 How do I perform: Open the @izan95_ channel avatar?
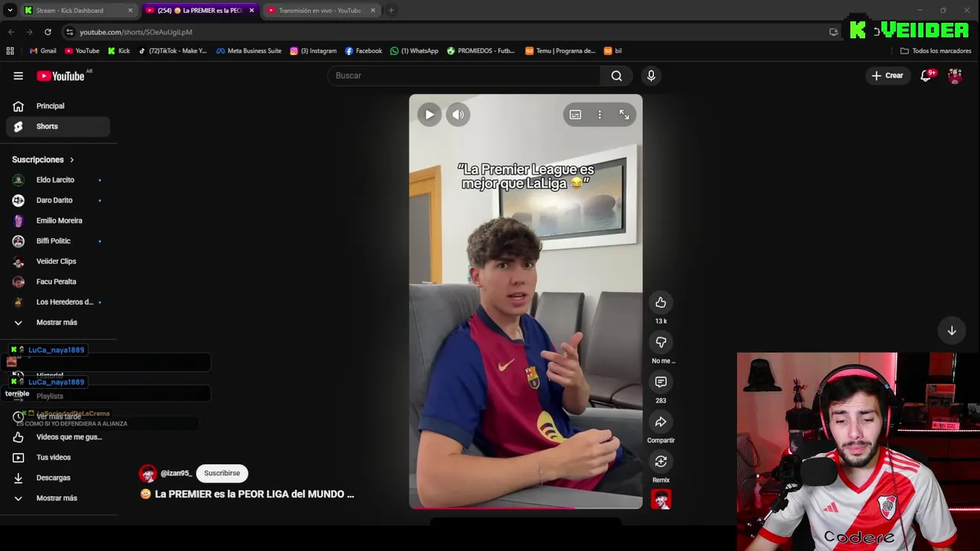[x=148, y=473]
